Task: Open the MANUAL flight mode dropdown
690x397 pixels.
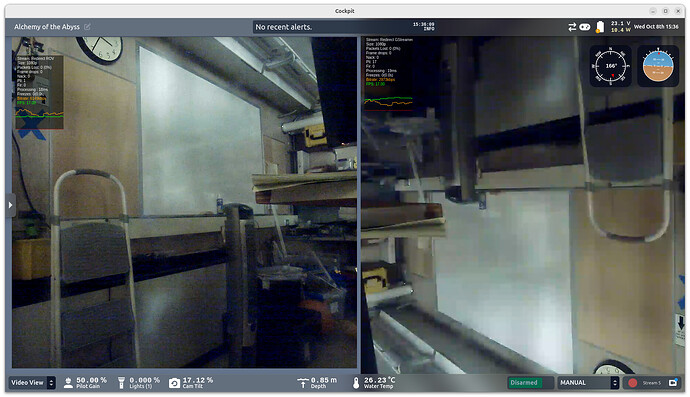Action: pos(588,382)
